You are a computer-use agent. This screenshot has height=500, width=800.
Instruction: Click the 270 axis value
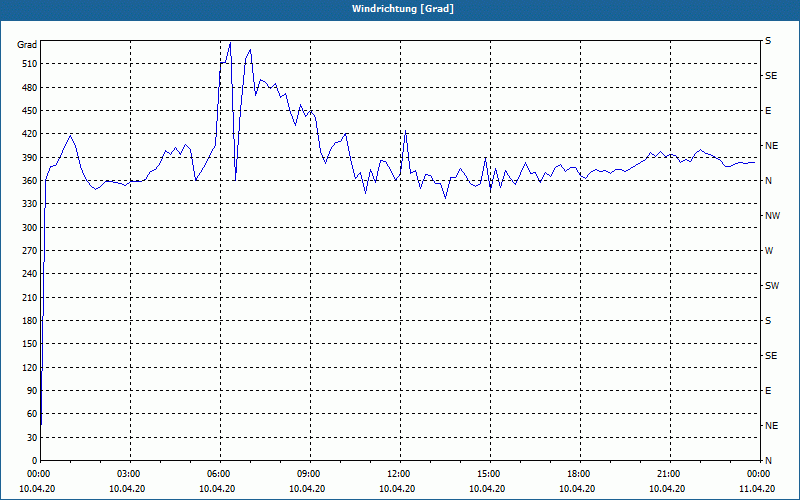point(31,251)
